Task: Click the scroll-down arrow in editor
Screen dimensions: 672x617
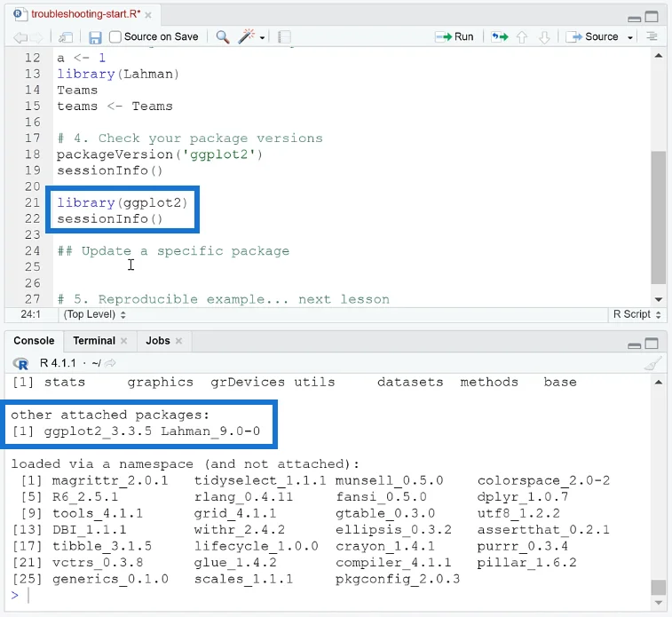Action: click(x=659, y=299)
